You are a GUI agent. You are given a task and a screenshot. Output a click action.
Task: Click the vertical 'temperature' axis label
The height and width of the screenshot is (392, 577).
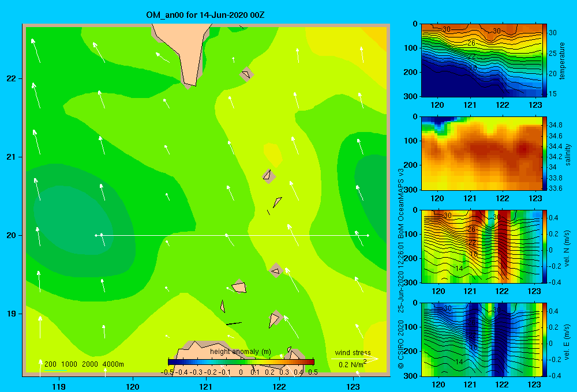point(562,61)
